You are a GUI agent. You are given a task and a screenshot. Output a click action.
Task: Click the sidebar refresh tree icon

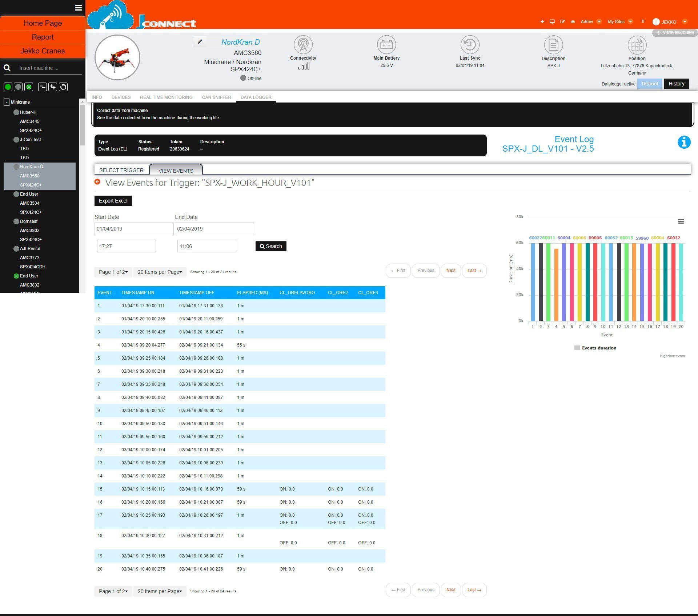pos(63,87)
